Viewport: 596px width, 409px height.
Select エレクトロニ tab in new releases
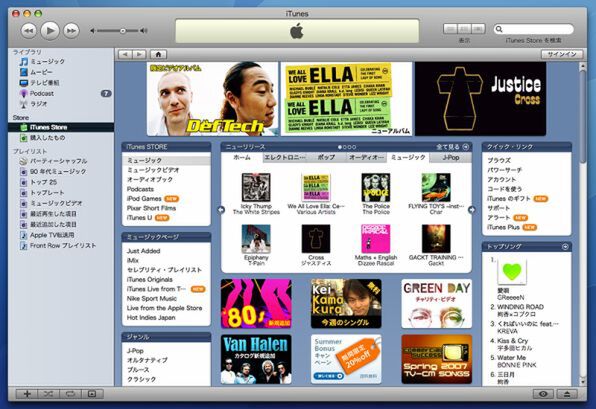click(285, 157)
